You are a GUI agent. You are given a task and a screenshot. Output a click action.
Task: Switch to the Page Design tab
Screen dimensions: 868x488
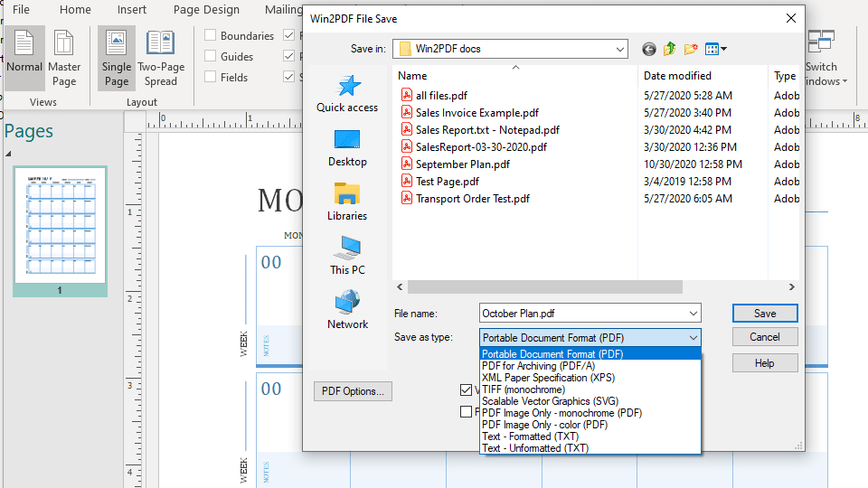coord(206,10)
